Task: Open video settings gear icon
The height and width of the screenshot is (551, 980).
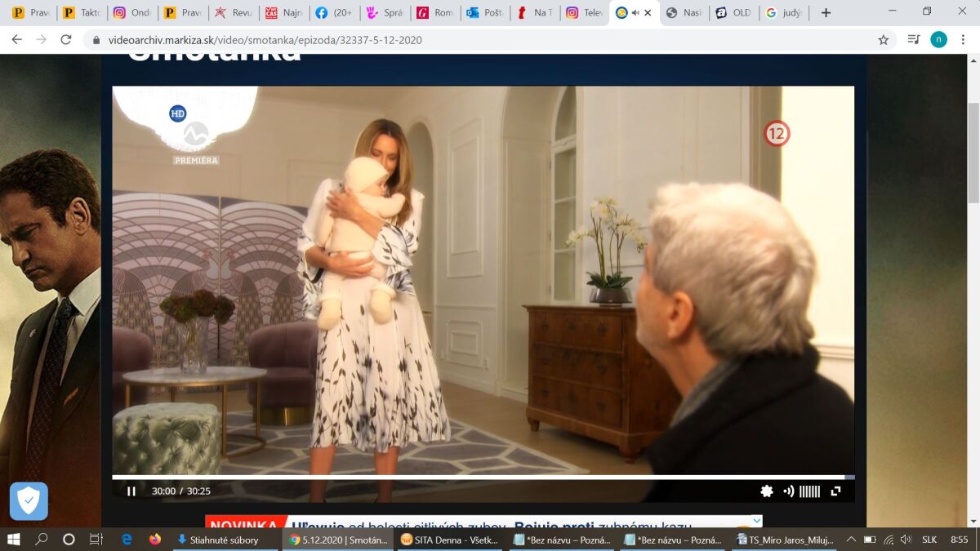Action: pos(766,491)
